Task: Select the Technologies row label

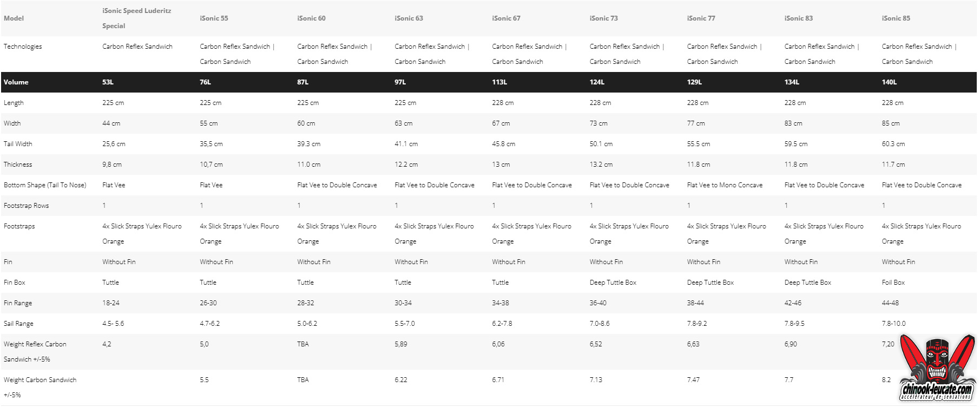Action: click(23, 47)
